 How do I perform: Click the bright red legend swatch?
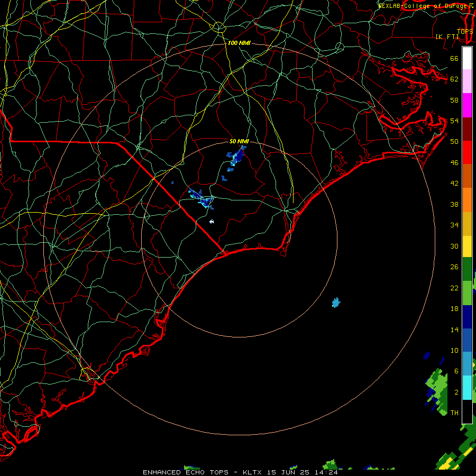point(467,152)
